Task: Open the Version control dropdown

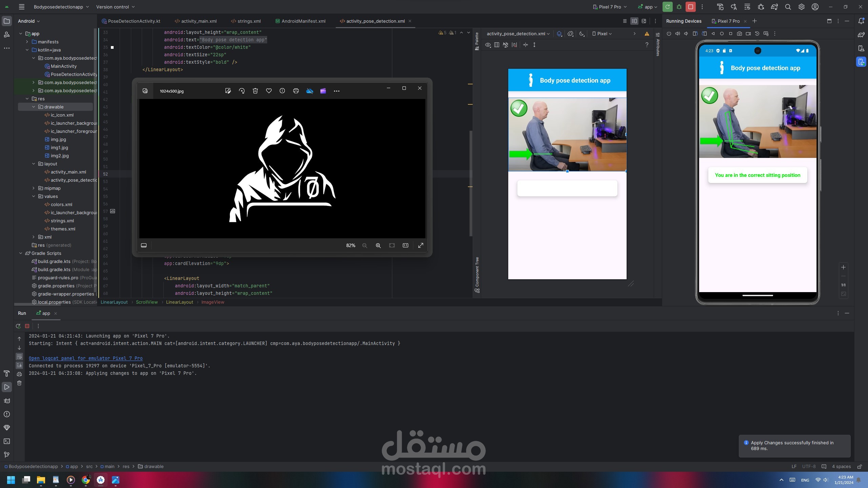Action: (x=115, y=7)
